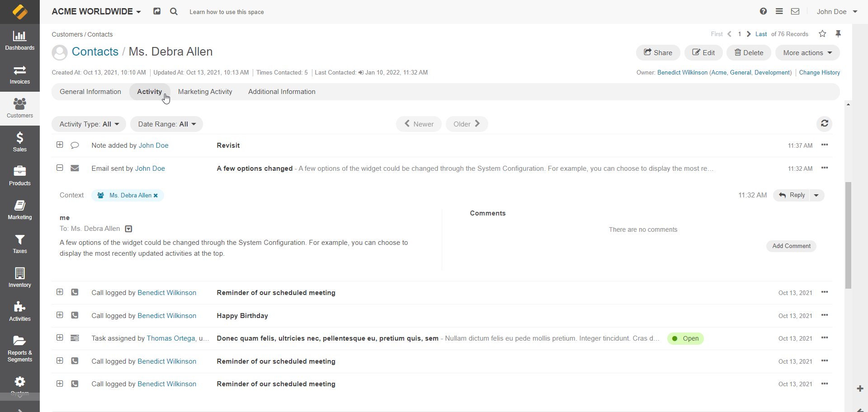Click the Add Comment button

pos(791,246)
